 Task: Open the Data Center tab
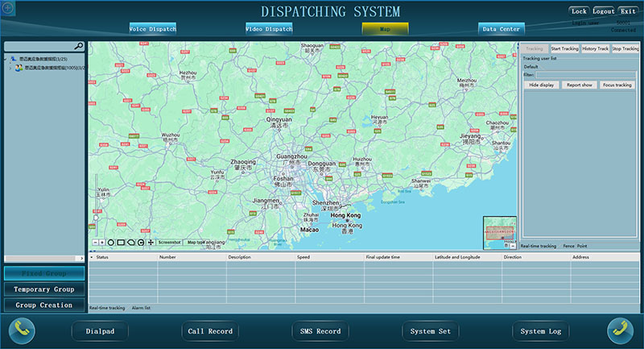pyautogui.click(x=501, y=29)
